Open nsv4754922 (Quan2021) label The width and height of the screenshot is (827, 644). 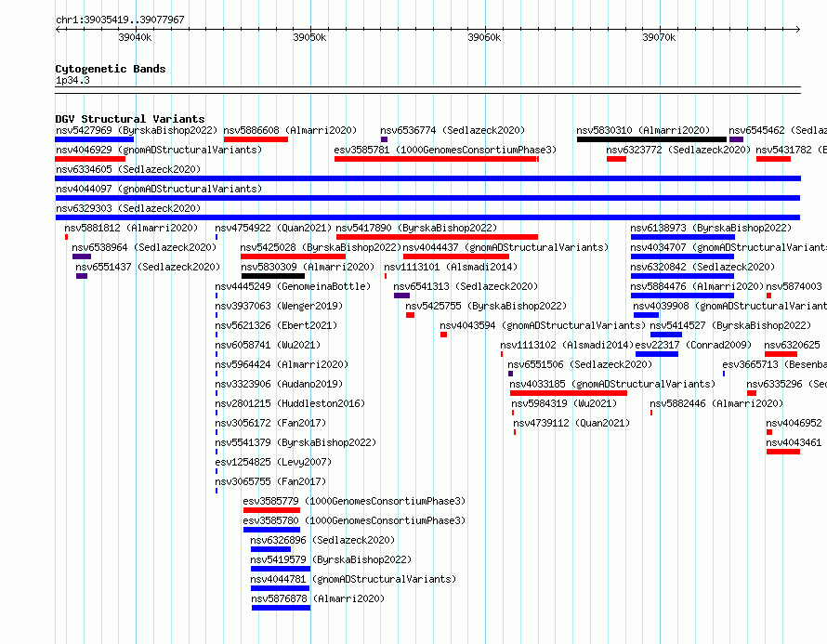point(273,228)
